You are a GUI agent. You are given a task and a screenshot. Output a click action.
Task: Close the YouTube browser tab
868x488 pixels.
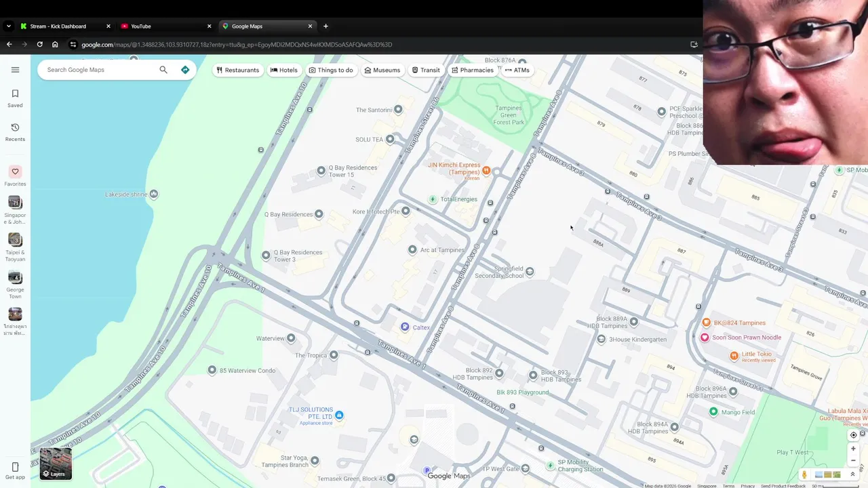209,26
